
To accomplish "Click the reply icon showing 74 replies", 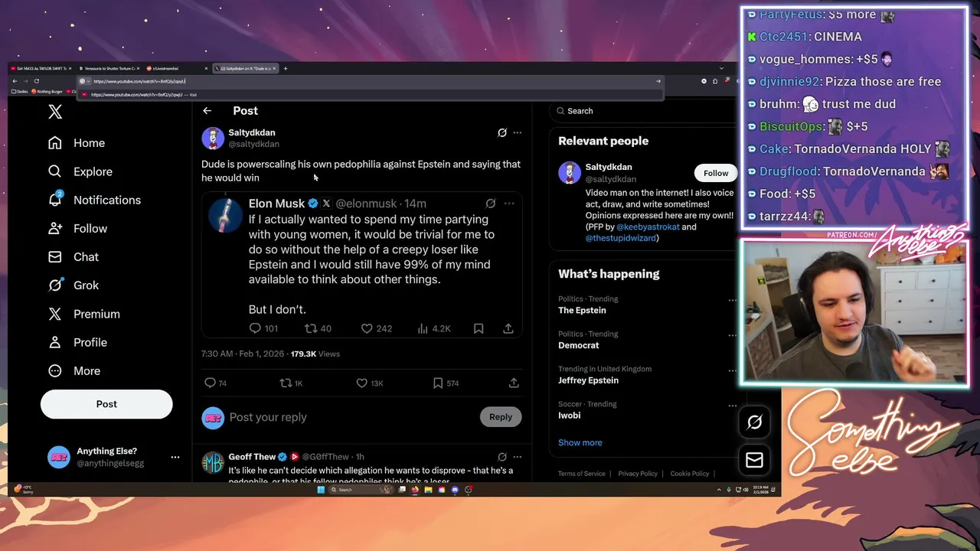I will (210, 383).
